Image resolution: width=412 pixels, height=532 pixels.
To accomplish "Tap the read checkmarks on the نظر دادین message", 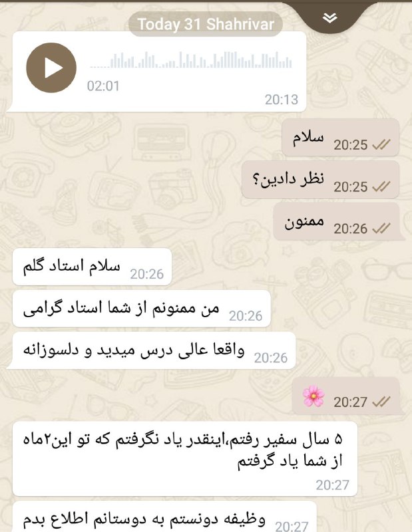I will tap(381, 187).
